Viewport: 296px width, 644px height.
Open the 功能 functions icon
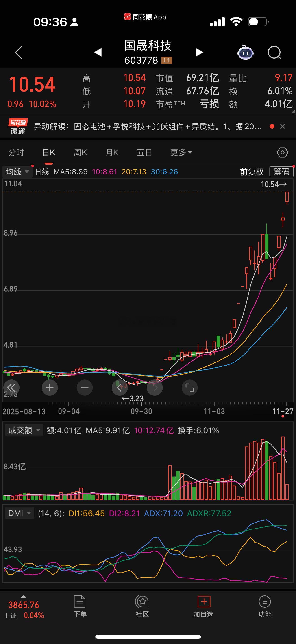click(265, 606)
